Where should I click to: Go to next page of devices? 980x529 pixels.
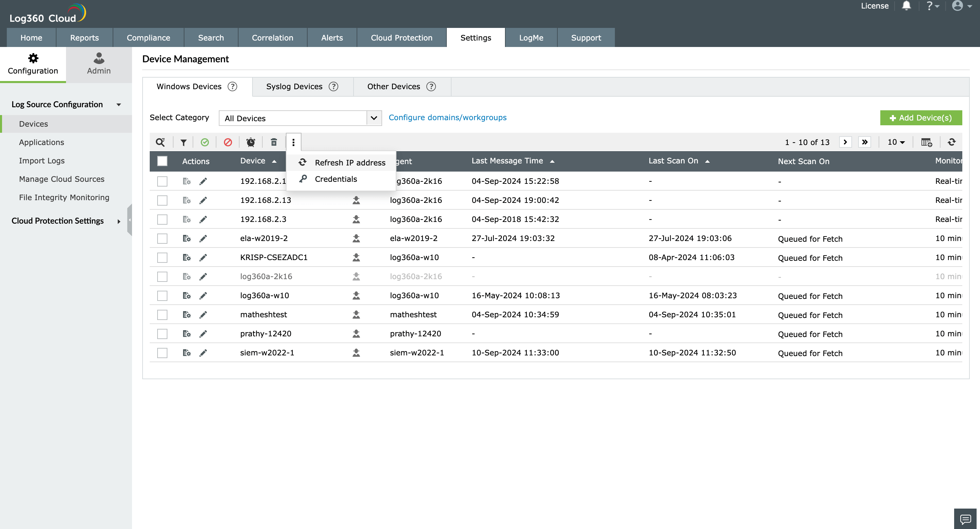845,142
